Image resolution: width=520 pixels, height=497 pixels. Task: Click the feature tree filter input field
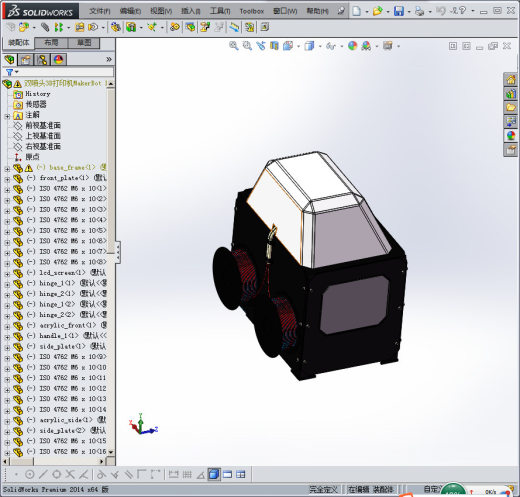pyautogui.click(x=59, y=72)
